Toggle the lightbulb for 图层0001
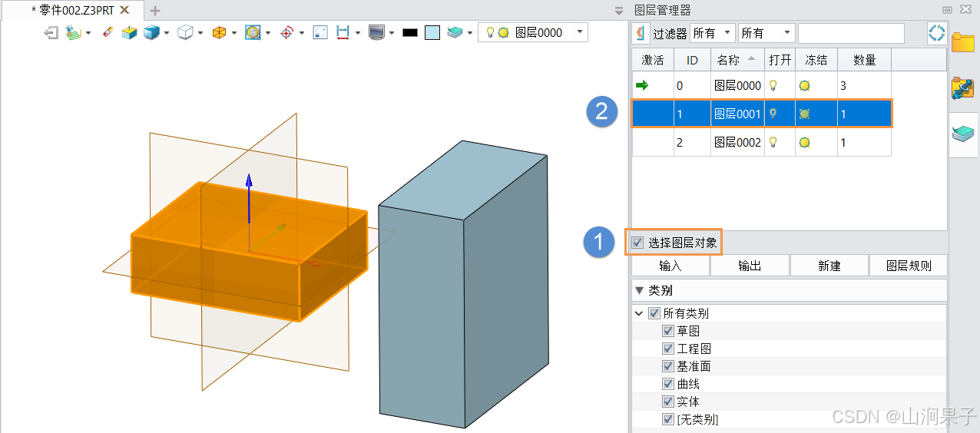Viewport: 980px width, 433px height. click(774, 114)
